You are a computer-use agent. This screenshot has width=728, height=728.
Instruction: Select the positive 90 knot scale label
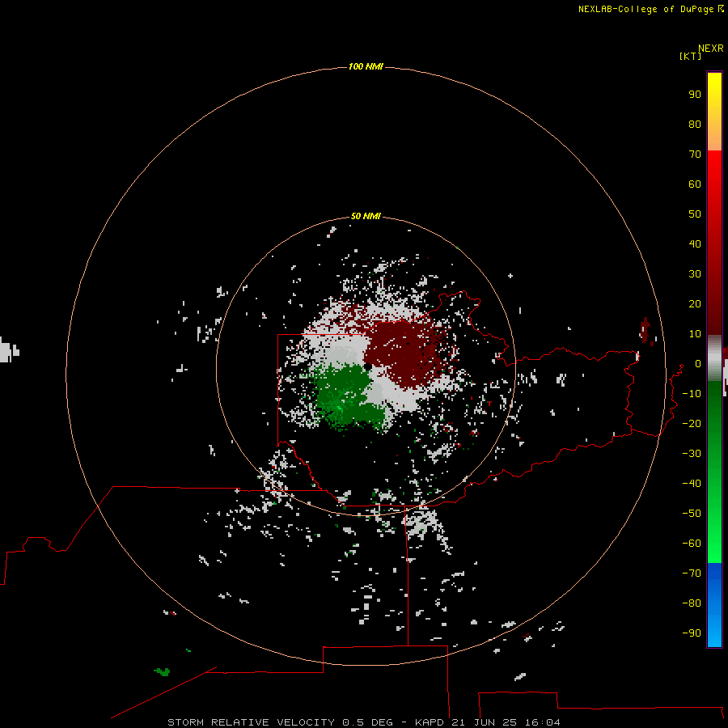point(695,95)
